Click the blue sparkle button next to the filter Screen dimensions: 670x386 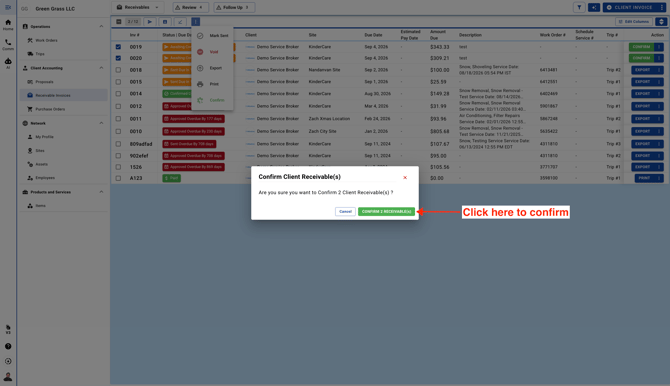pyautogui.click(x=594, y=7)
